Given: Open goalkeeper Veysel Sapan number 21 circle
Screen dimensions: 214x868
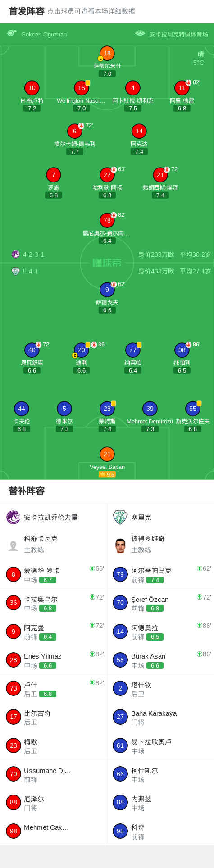Looking at the screenshot, I should pos(107,454).
